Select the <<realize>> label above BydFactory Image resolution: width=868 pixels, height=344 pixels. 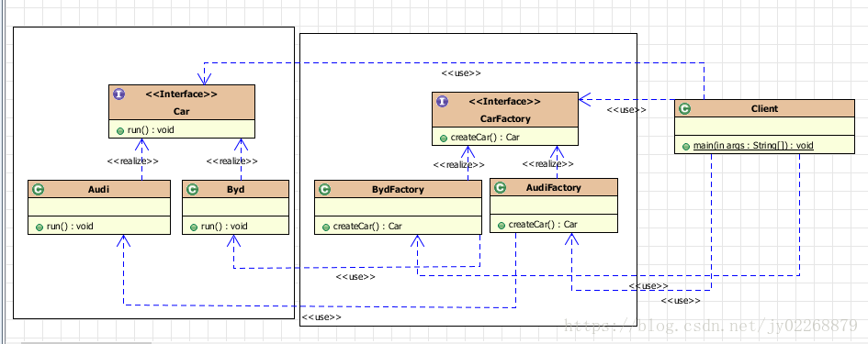point(459,164)
